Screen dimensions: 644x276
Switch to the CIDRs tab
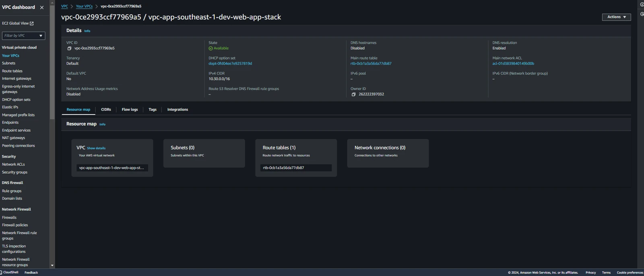pyautogui.click(x=106, y=110)
